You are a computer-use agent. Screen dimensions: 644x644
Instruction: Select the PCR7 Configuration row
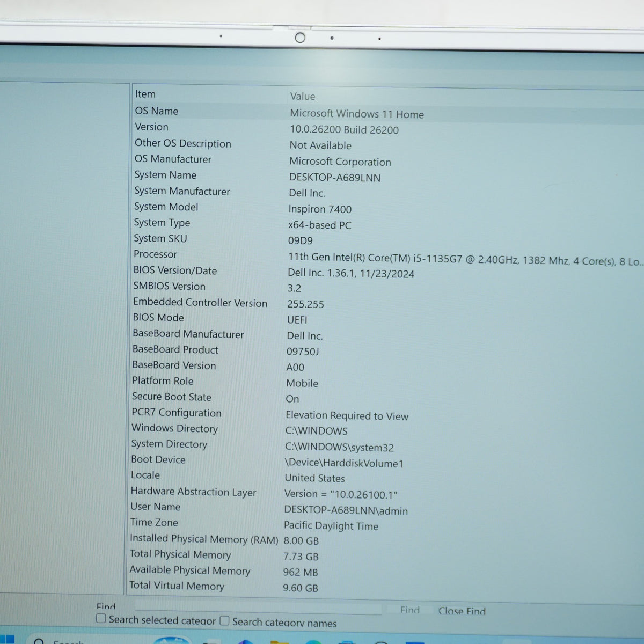[386, 414]
